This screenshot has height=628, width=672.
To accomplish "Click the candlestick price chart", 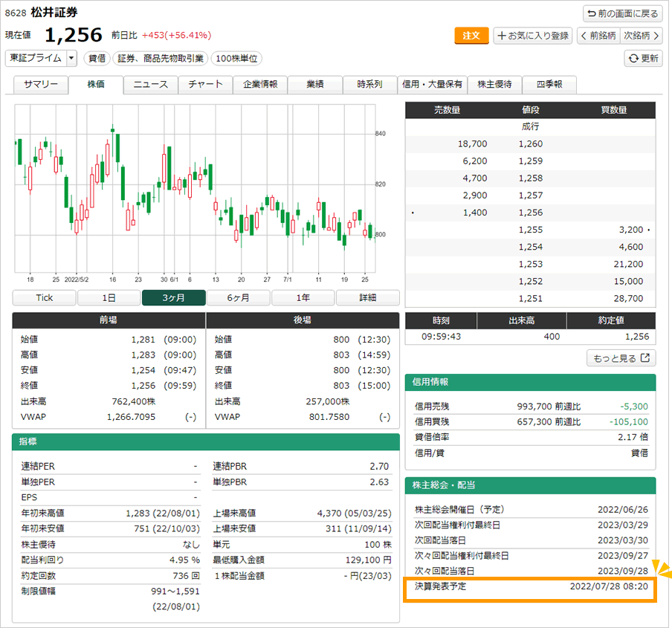I will click(x=195, y=189).
